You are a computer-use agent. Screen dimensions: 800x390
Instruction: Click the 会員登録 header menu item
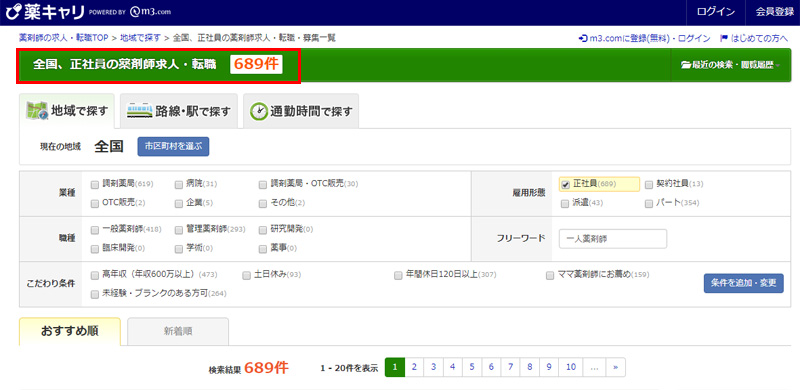click(774, 12)
